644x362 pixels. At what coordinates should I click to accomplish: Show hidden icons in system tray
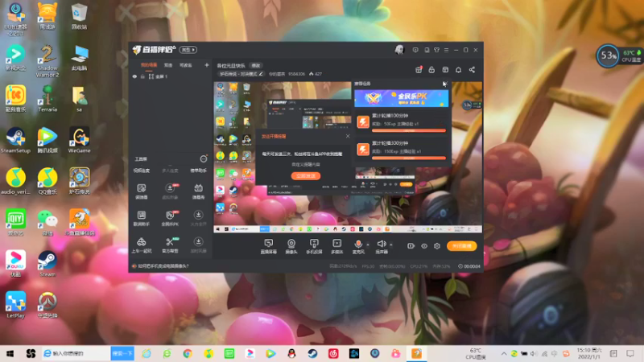pos(504,353)
